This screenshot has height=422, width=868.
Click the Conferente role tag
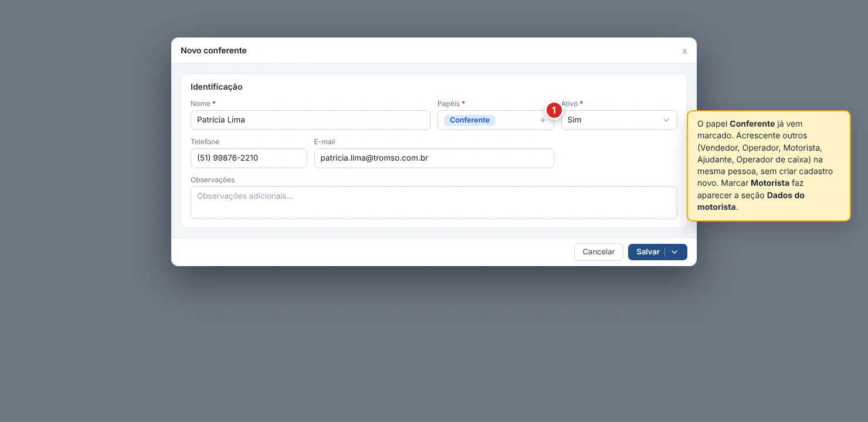click(x=470, y=120)
